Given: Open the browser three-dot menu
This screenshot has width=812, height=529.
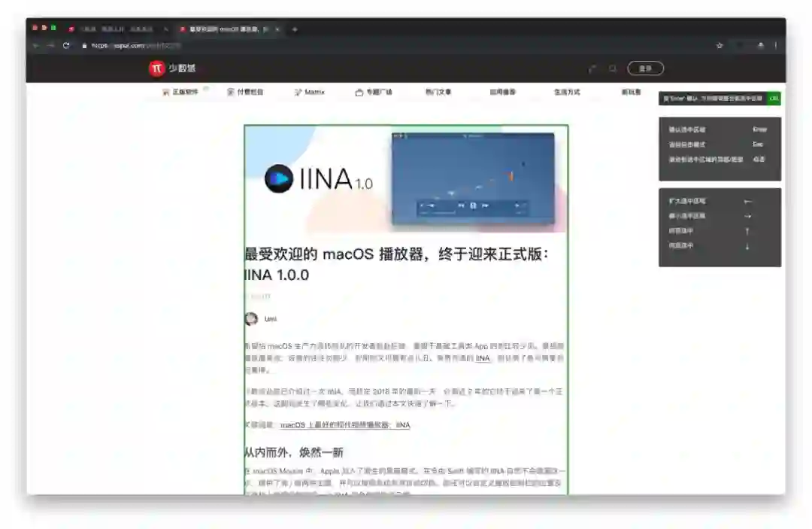Looking at the screenshot, I should click(776, 46).
